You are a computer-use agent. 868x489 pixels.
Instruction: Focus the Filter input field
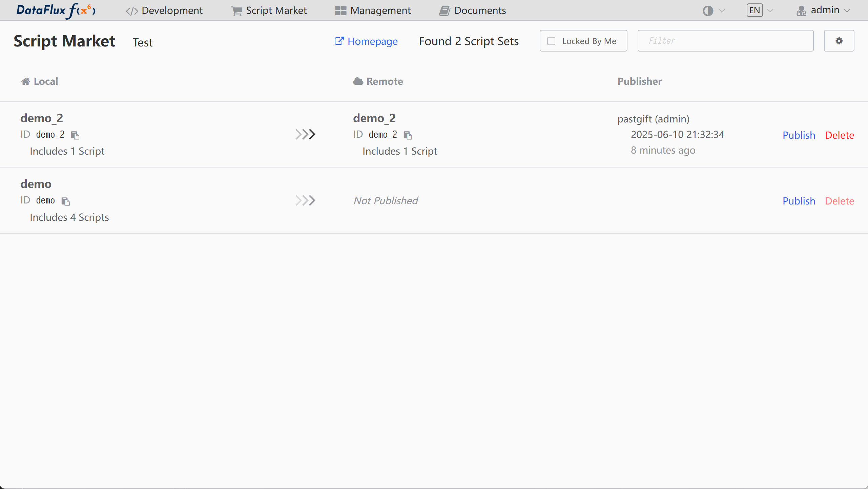[725, 41]
